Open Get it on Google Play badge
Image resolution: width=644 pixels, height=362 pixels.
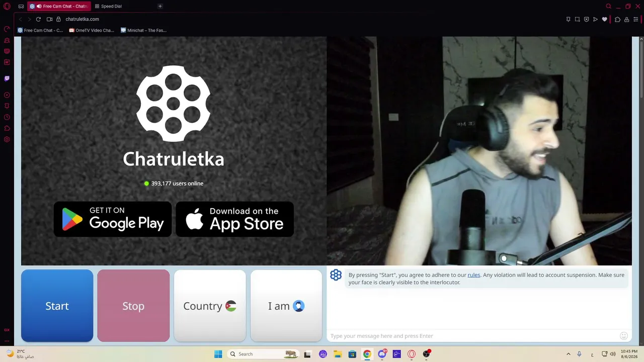tap(113, 219)
